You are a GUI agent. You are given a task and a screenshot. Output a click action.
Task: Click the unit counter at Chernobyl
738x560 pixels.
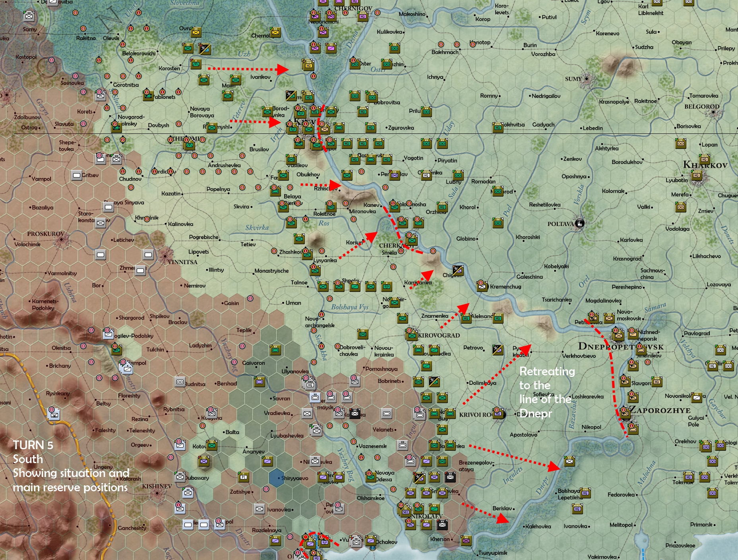pos(275,32)
